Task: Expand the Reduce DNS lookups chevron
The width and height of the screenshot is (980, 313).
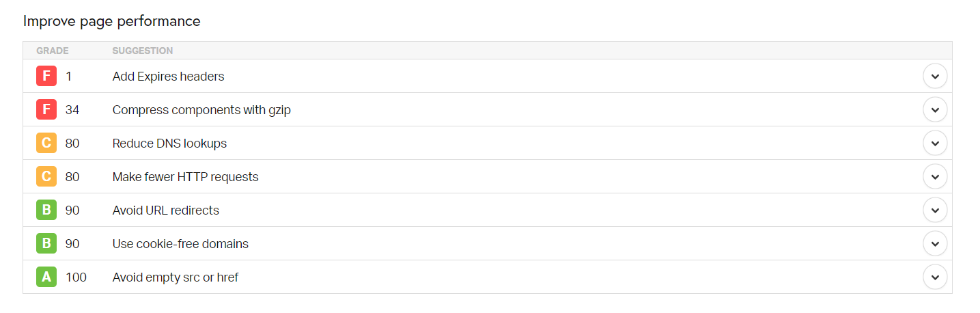Action: coord(935,143)
